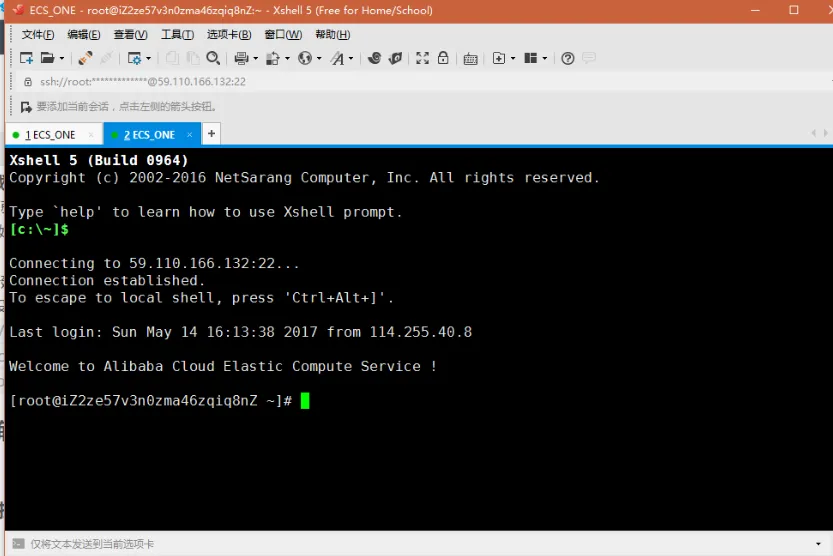The height and width of the screenshot is (556, 833).
Task: Launch Xftp swirl icon
Action: tap(375, 58)
